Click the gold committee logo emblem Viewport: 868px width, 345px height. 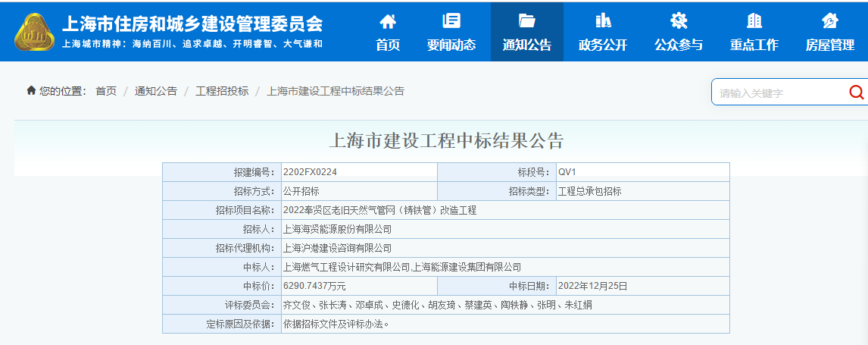coord(34,32)
